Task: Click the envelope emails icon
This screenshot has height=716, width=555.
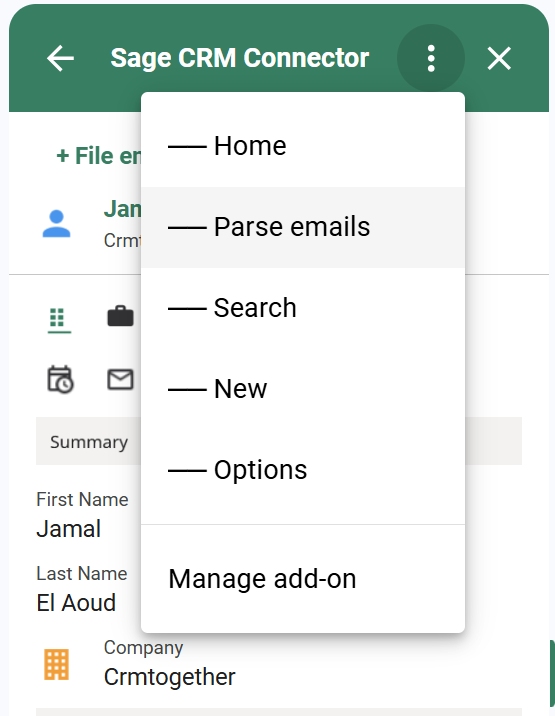Action: [121, 379]
